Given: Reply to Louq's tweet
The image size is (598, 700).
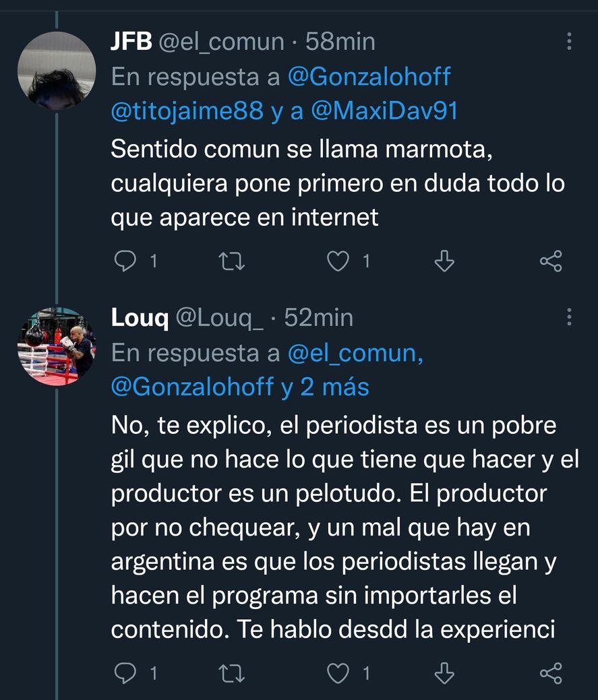Looking at the screenshot, I should pos(125,672).
